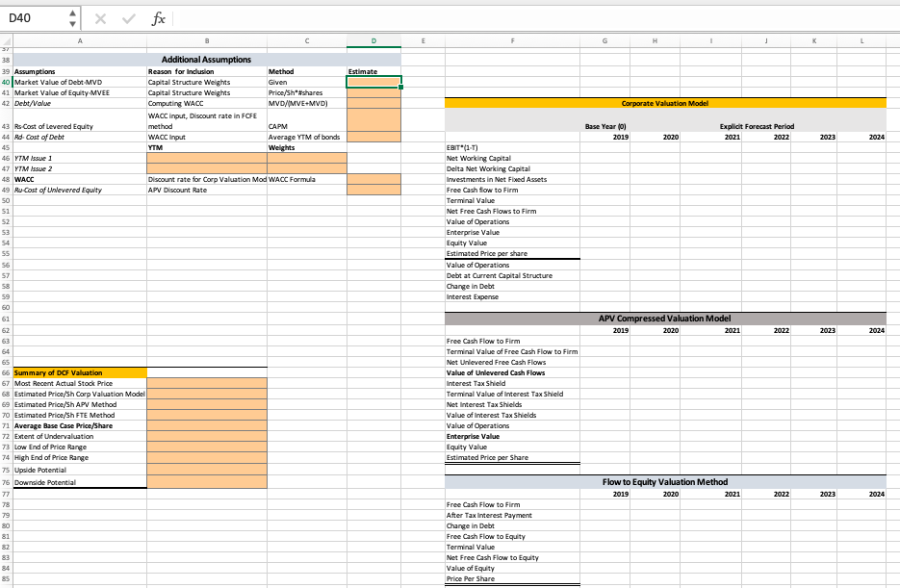The width and height of the screenshot is (900, 588).
Task: Click the 'Explicit Forecast Period' cell
Action: 758,126
